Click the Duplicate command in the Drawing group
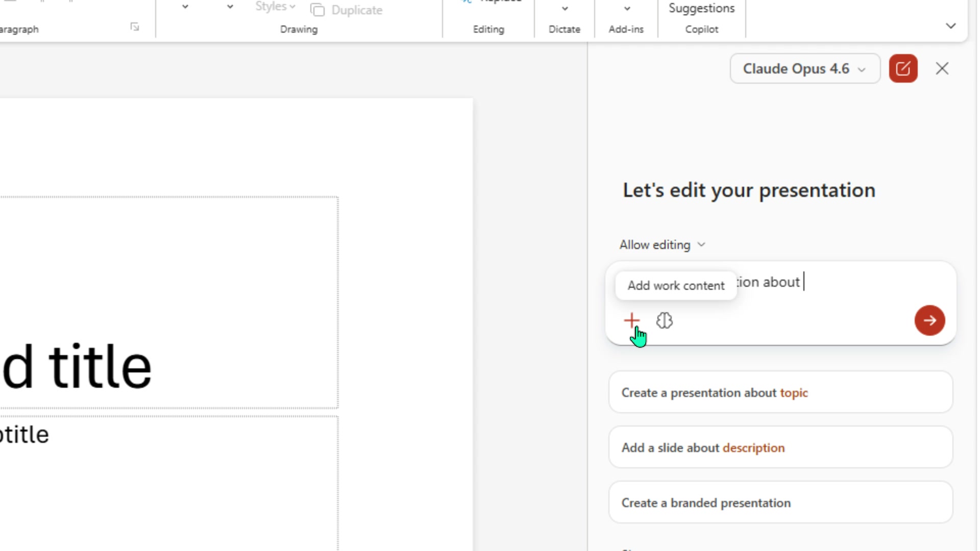Image resolution: width=980 pixels, height=551 pixels. click(347, 10)
